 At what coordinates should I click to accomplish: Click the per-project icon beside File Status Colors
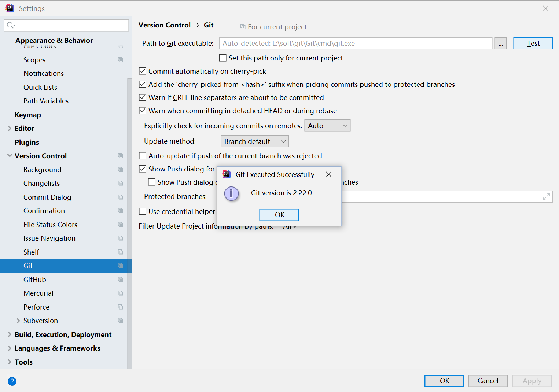point(120,225)
